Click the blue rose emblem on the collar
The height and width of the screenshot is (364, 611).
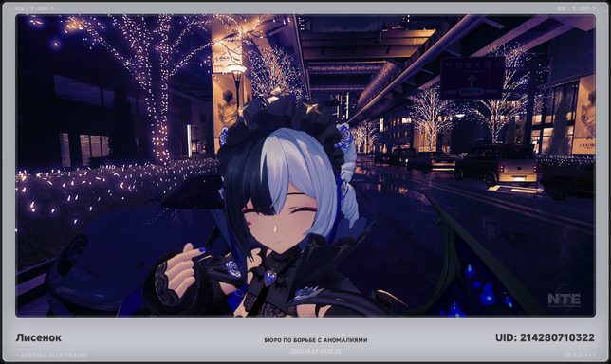click(233, 268)
